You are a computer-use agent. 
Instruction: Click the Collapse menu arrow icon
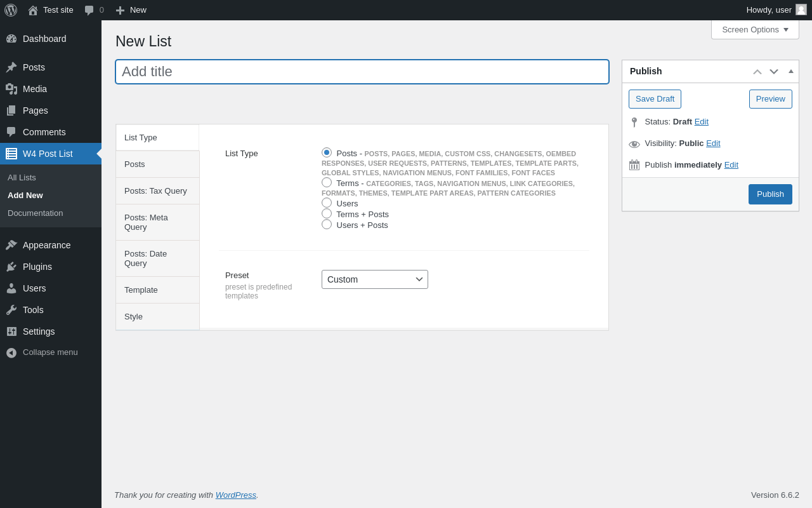point(11,352)
